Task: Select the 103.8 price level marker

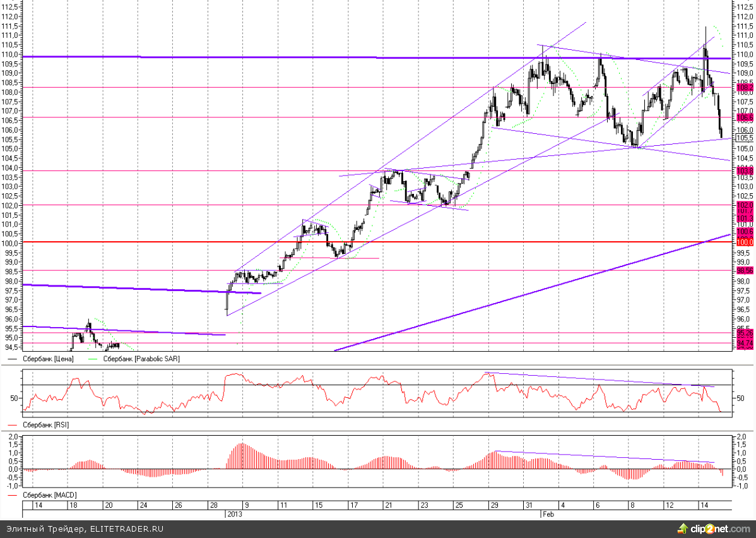Action: point(745,170)
